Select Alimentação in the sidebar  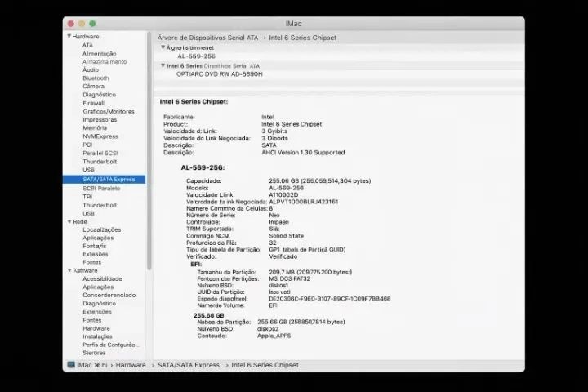pos(100,54)
